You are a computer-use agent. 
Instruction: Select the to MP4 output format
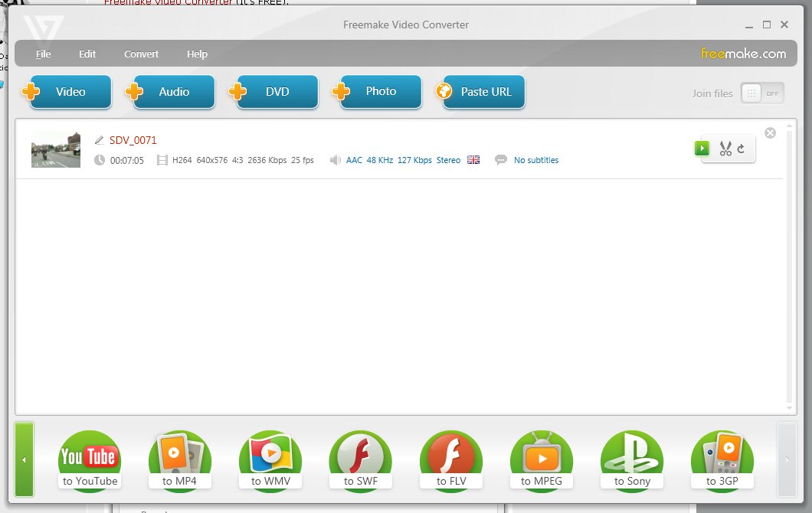tap(180, 460)
